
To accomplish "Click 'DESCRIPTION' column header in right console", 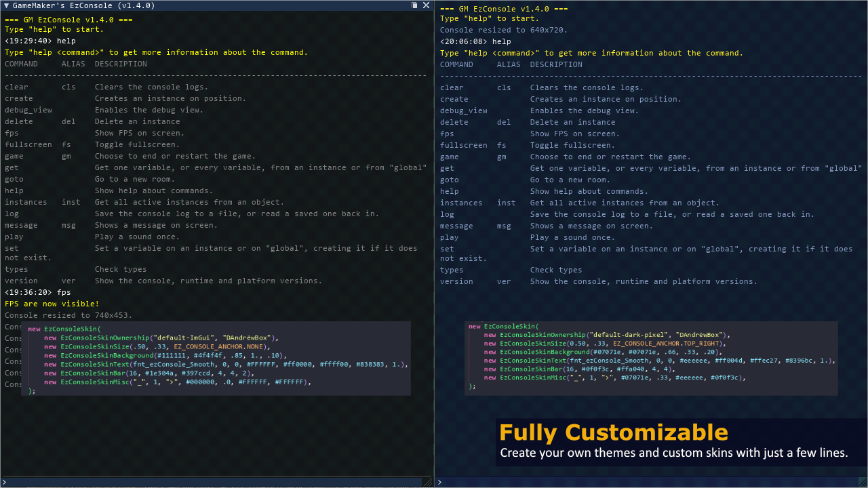I will pyautogui.click(x=556, y=64).
